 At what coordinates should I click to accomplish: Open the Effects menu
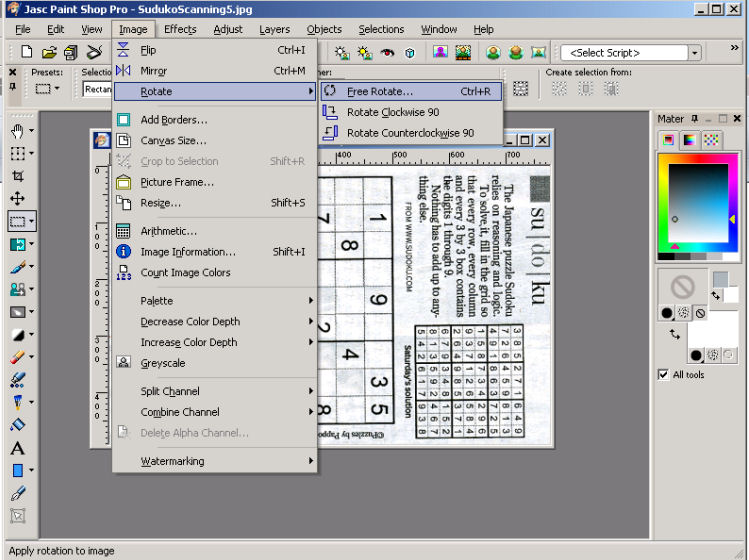pos(180,29)
